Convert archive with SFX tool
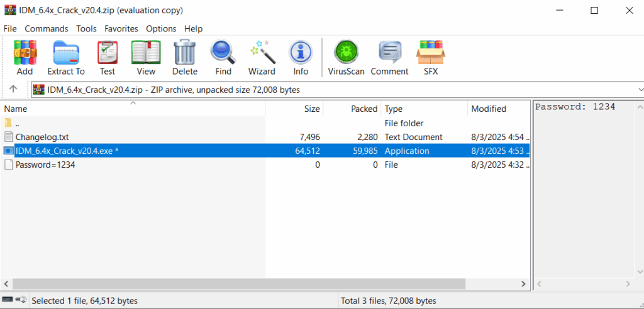This screenshot has height=309, width=644. 431,53
